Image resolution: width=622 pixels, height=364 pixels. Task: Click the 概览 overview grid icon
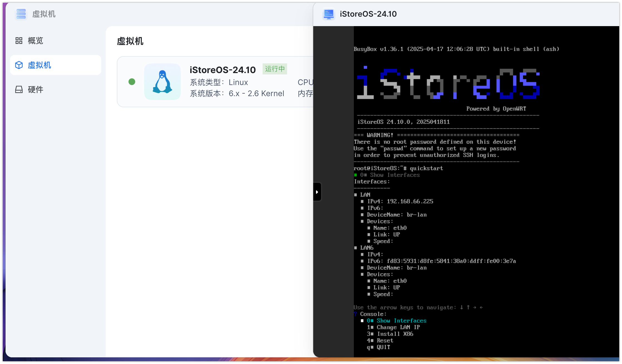[19, 41]
